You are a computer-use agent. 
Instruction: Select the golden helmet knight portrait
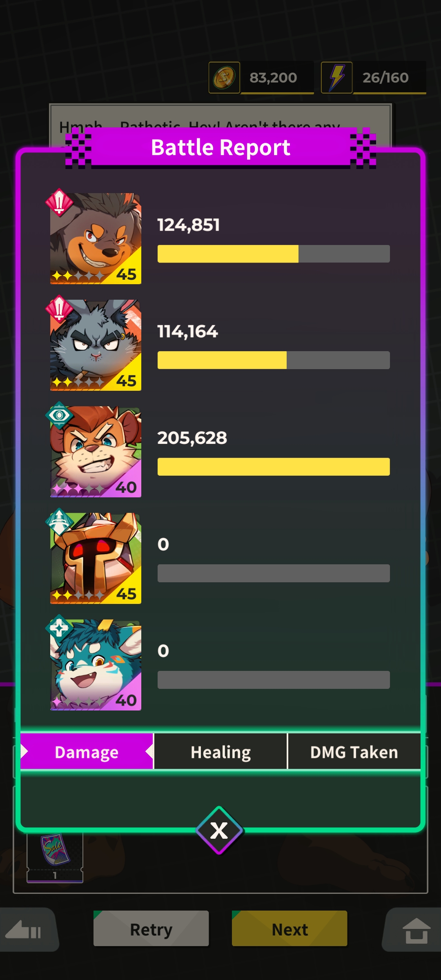point(96,558)
